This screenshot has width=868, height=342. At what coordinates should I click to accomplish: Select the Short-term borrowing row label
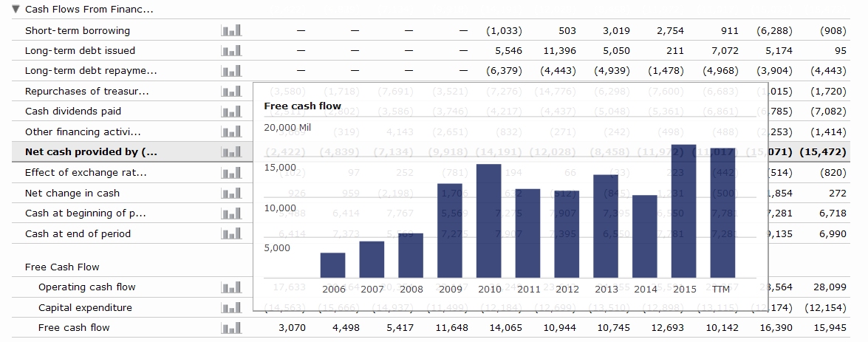(x=78, y=31)
